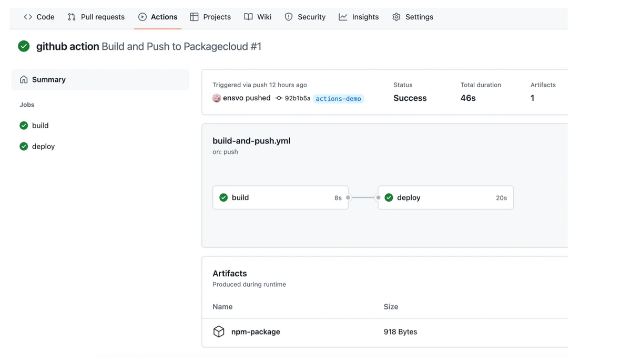Image resolution: width=631 pixels, height=364 pixels.
Task: Select the deploy job in sidebar
Action: 43,147
